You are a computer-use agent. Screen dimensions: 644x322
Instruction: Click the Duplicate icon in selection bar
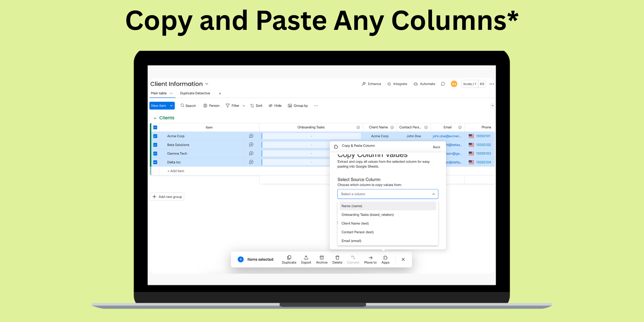click(289, 258)
